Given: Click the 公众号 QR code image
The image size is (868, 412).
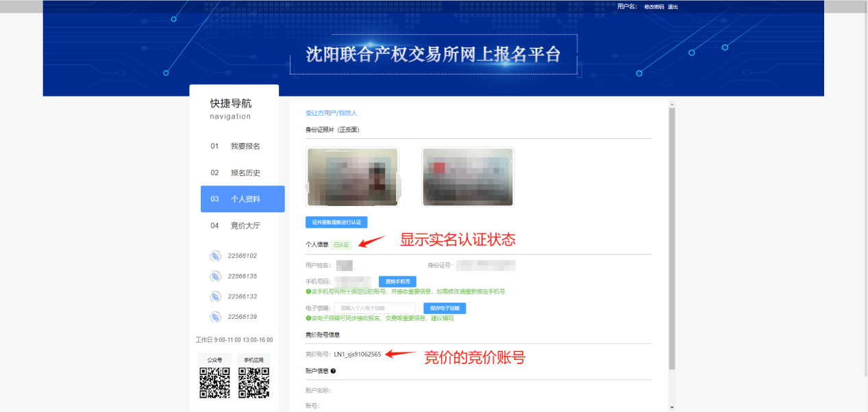Looking at the screenshot, I should (x=214, y=383).
